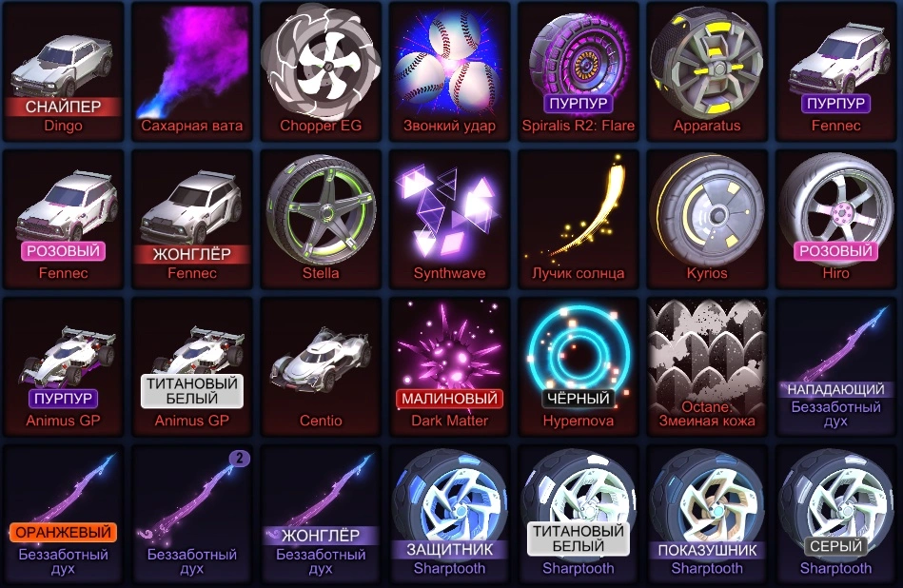
Task: Select the ОРАНЖЕВЫЙ Беззаботный дух trail
Action: pyautogui.click(x=64, y=514)
